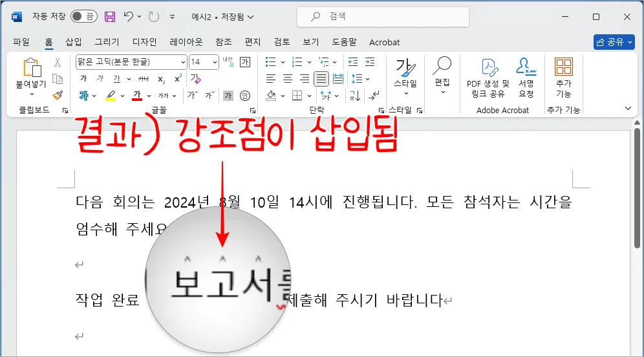Switch to the 참조 tab
Screen dimensions: 644x357
224,42
